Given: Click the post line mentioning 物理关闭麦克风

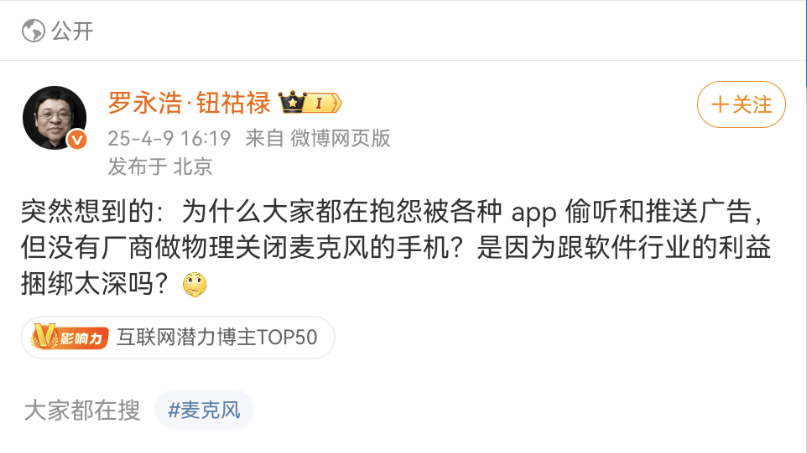Looking at the screenshot, I should point(396,248).
